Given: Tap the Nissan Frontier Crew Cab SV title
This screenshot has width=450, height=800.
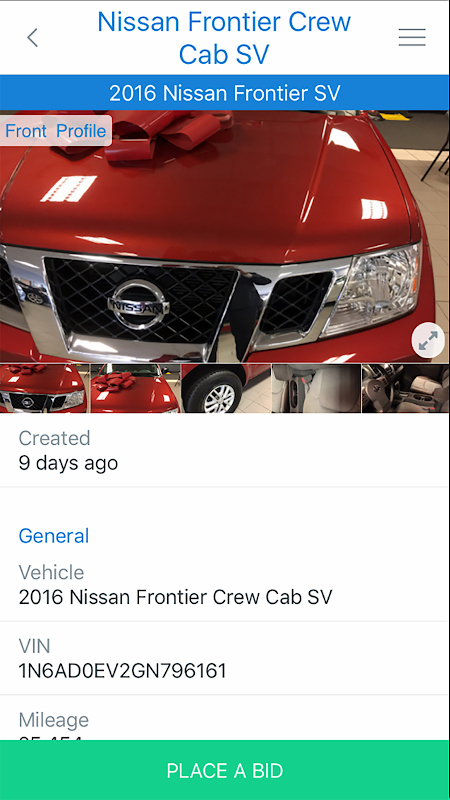Looking at the screenshot, I should [x=224, y=38].
